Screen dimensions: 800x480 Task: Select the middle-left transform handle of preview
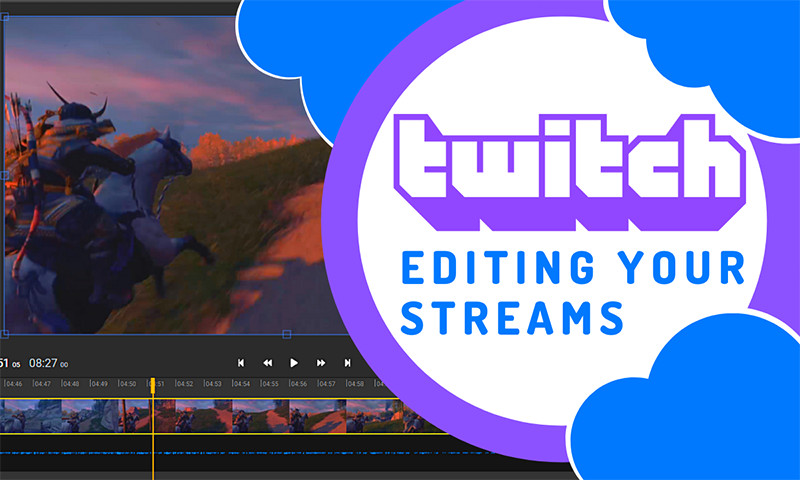[4, 175]
